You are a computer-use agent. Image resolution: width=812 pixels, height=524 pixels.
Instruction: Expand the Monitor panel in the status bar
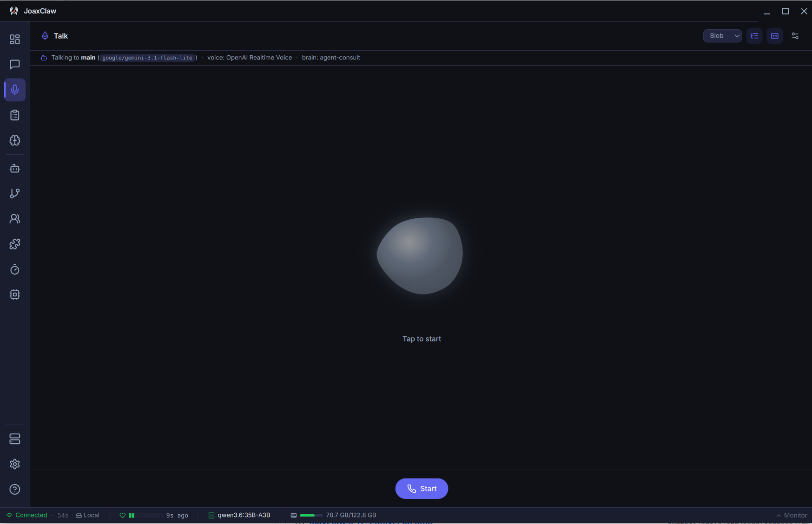[x=792, y=515]
